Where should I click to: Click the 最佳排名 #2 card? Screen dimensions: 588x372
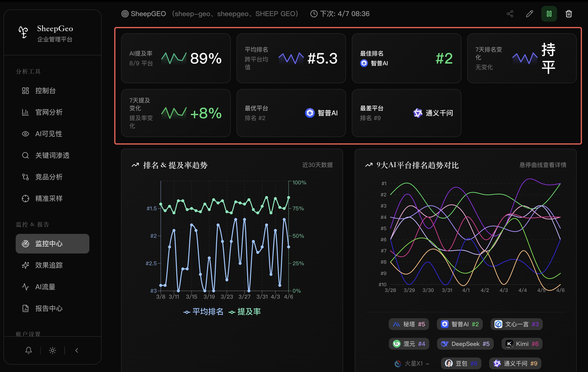tap(406, 58)
